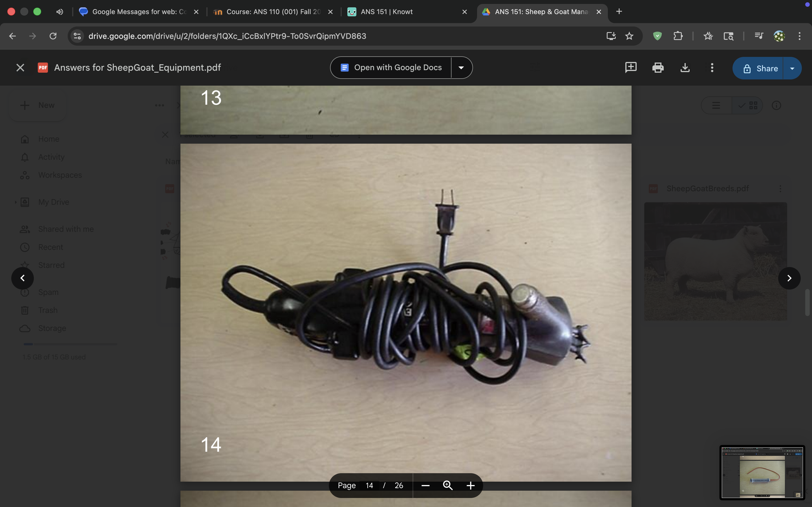Click the picture-in-picture thumbnail preview
Viewport: 812px width, 507px height.
click(x=762, y=472)
